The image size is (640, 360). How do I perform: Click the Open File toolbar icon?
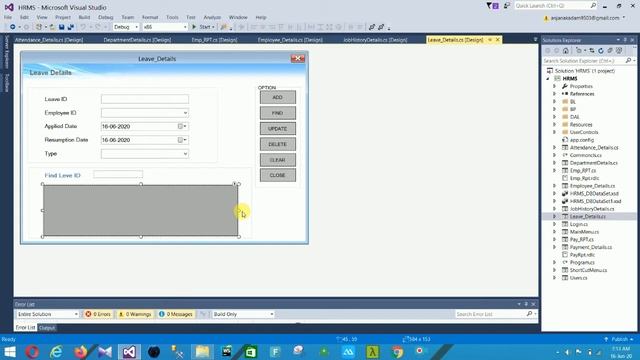(x=52, y=27)
